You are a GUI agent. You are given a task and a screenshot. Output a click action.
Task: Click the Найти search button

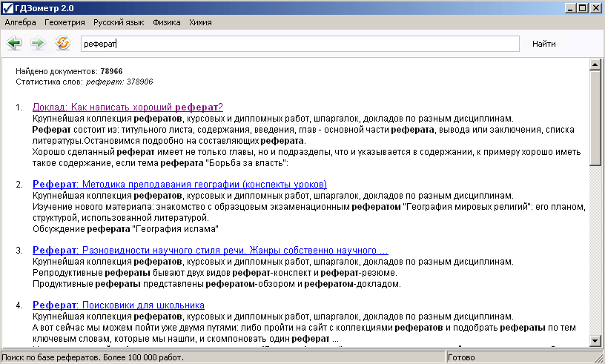click(544, 44)
